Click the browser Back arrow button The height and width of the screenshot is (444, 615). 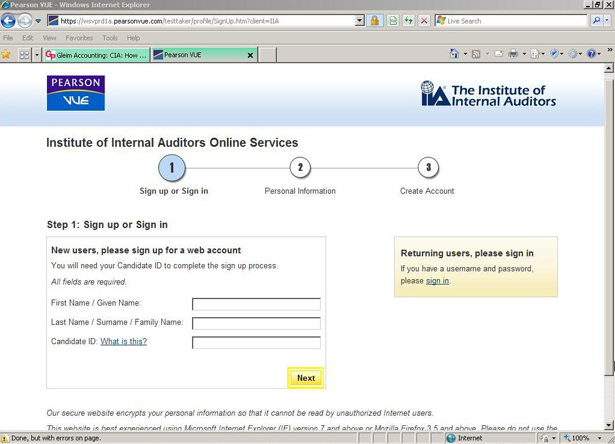pyautogui.click(x=10, y=21)
